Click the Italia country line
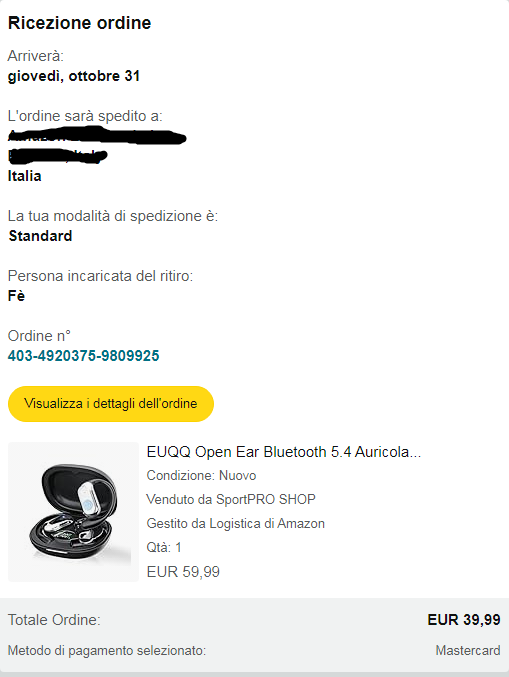509x677 pixels. [x=25, y=176]
